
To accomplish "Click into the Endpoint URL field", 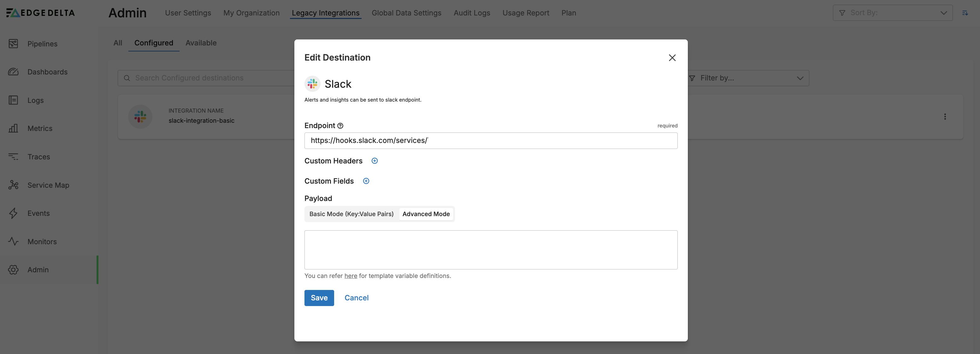I will pos(491,141).
